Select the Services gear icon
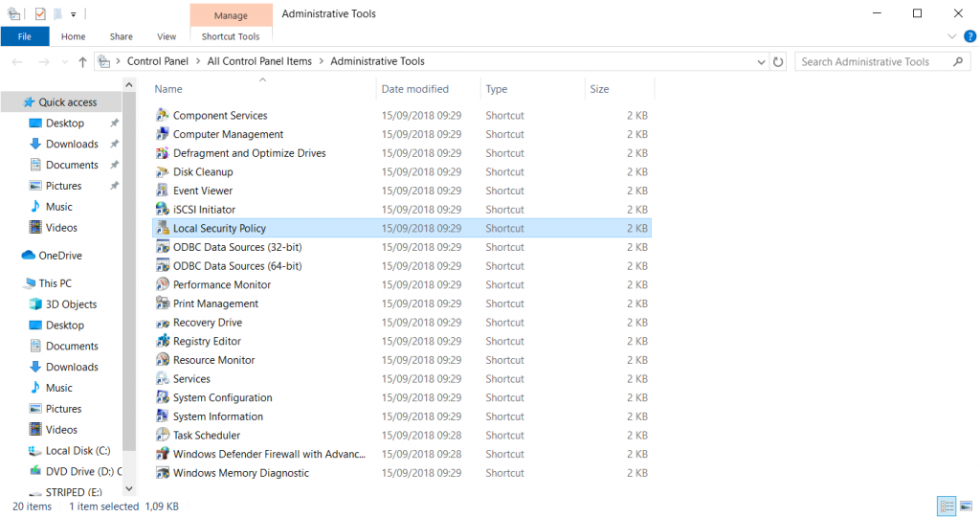980x517 pixels. tap(163, 378)
